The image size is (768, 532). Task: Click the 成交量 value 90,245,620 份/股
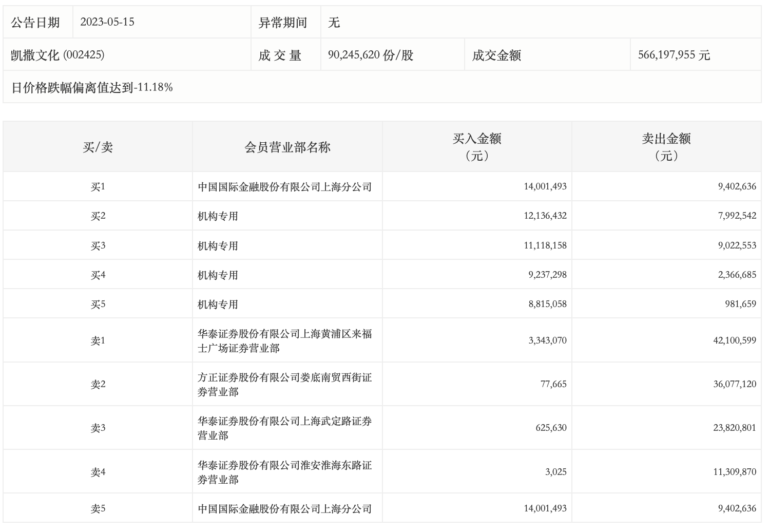point(370,55)
